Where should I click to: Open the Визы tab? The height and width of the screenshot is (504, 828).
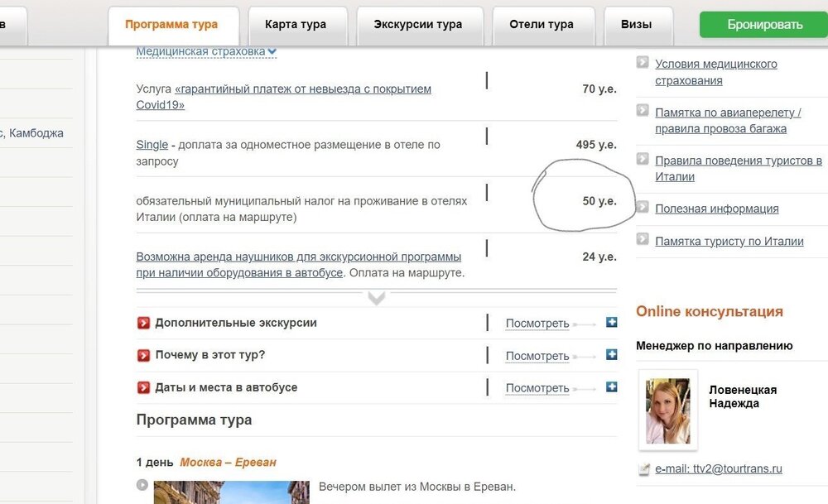(638, 25)
